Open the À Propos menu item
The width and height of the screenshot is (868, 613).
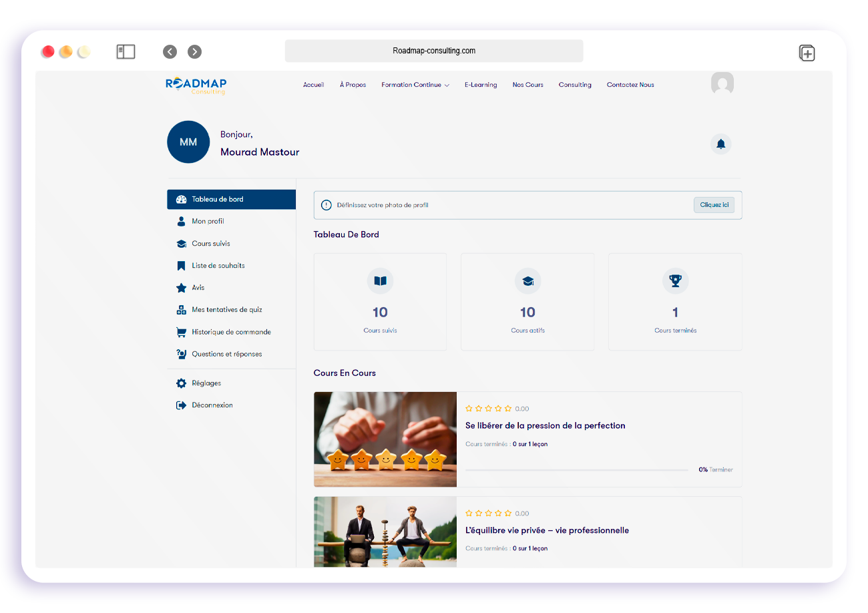point(353,85)
